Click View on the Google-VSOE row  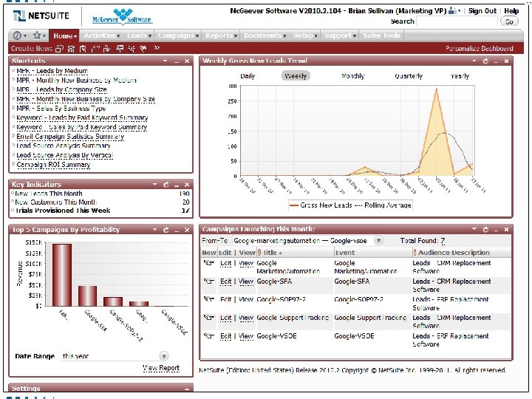[x=246, y=336]
